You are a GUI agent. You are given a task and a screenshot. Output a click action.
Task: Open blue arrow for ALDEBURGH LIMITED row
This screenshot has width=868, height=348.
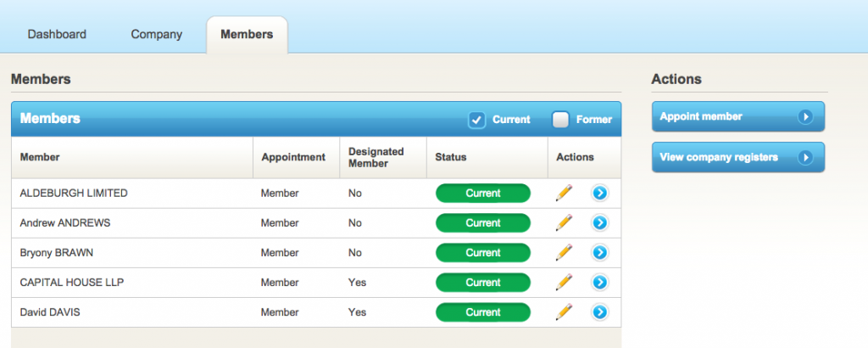[x=599, y=194]
